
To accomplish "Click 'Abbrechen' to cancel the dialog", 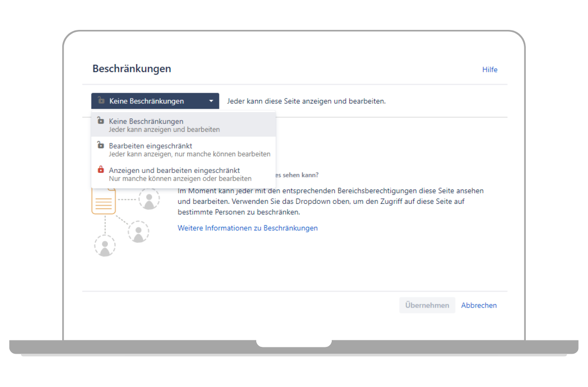I will coord(479,305).
